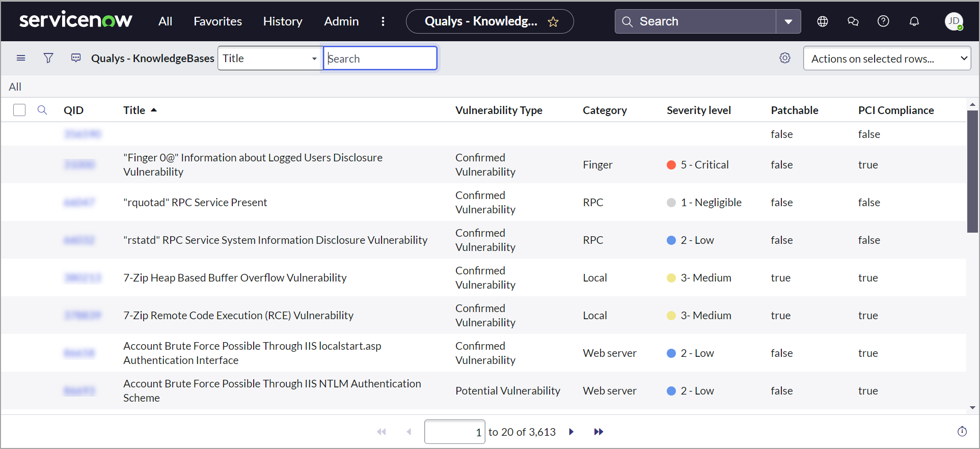980x449 pixels.
Task: Go to the first page double arrow
Action: coord(382,432)
